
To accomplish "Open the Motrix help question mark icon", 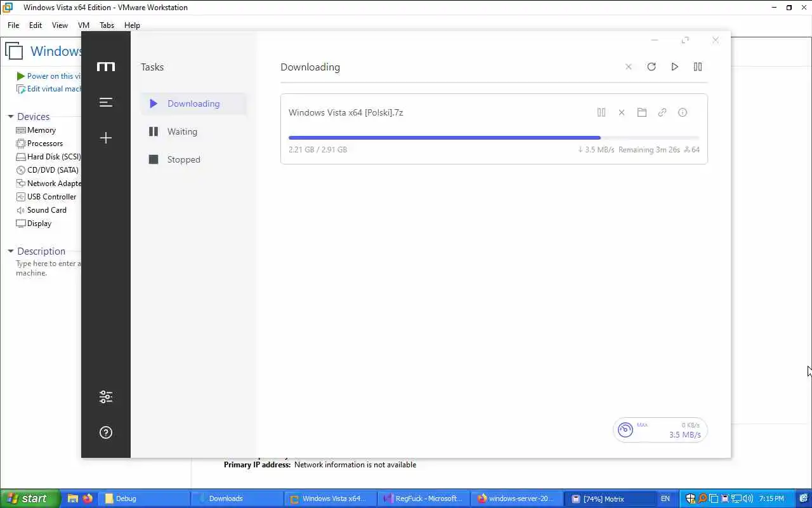I will coord(106,432).
